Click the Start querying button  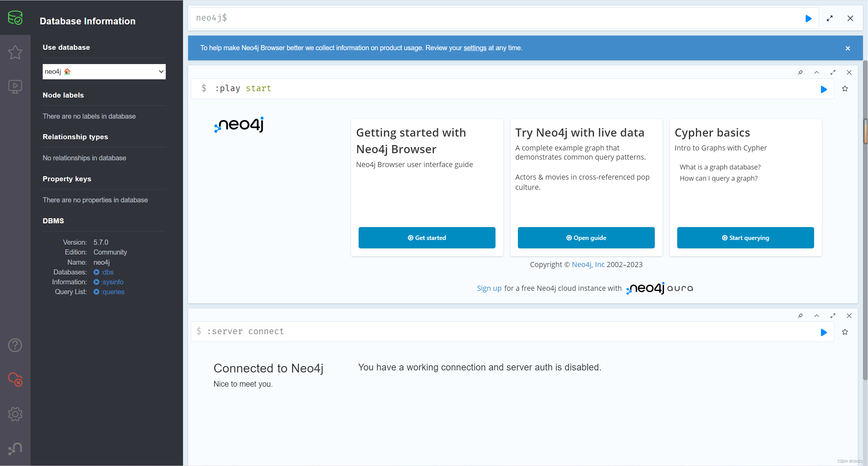click(x=745, y=238)
